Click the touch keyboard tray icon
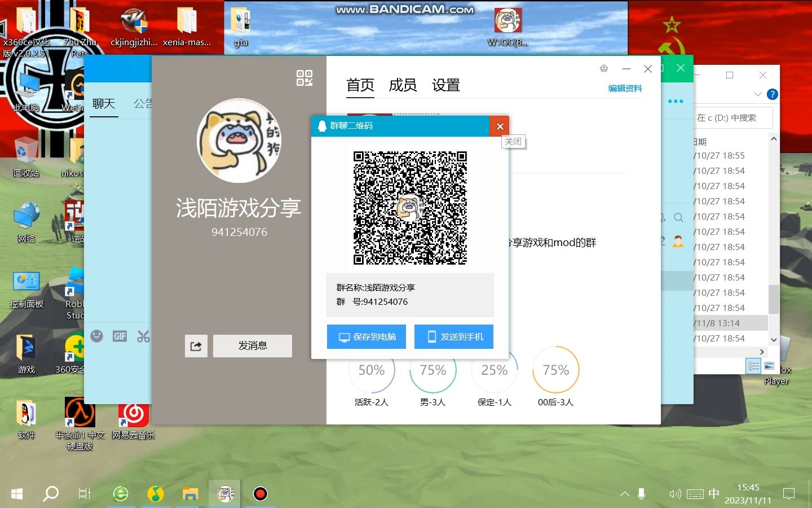This screenshot has width=812, height=508. [x=695, y=494]
